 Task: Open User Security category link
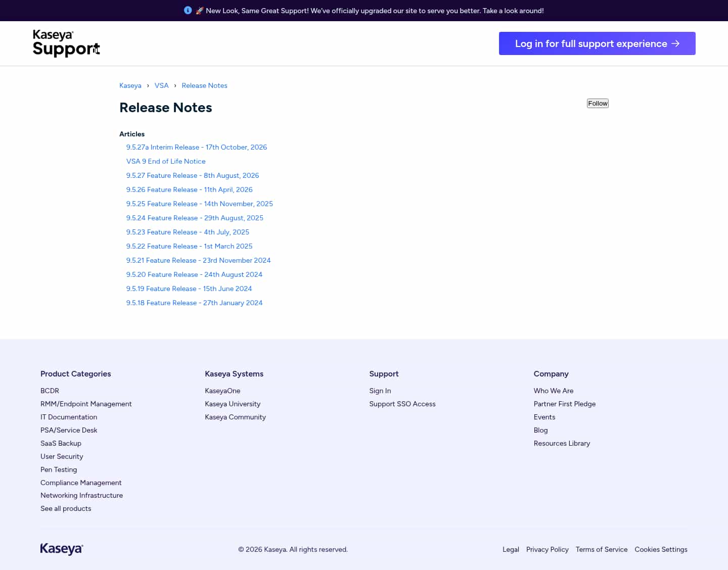(x=62, y=456)
